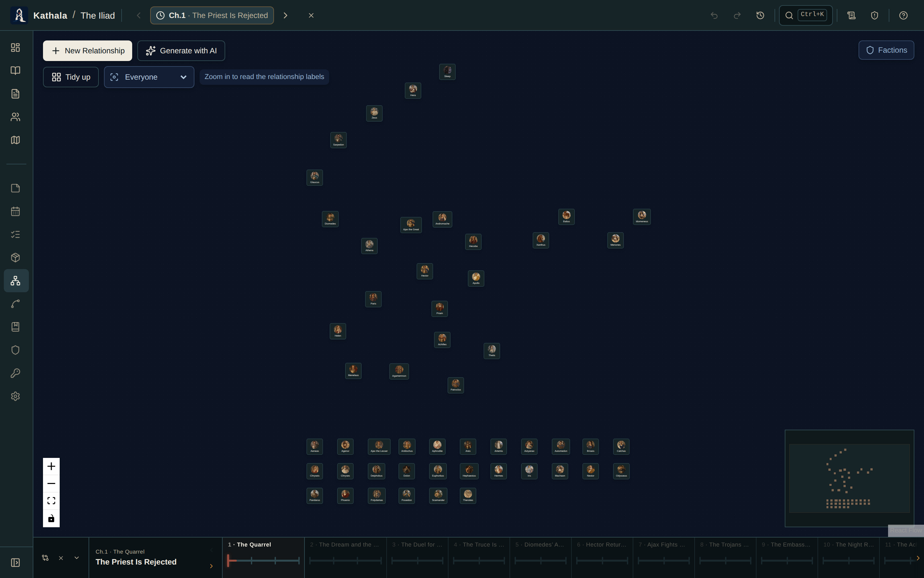Click the redo arrow in top bar
This screenshot has width=924, height=578.
tap(737, 15)
